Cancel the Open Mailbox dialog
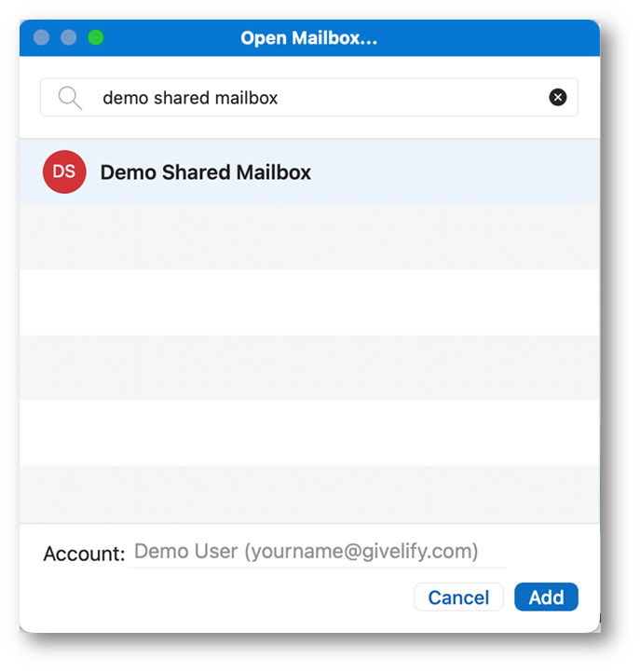 coord(458,597)
